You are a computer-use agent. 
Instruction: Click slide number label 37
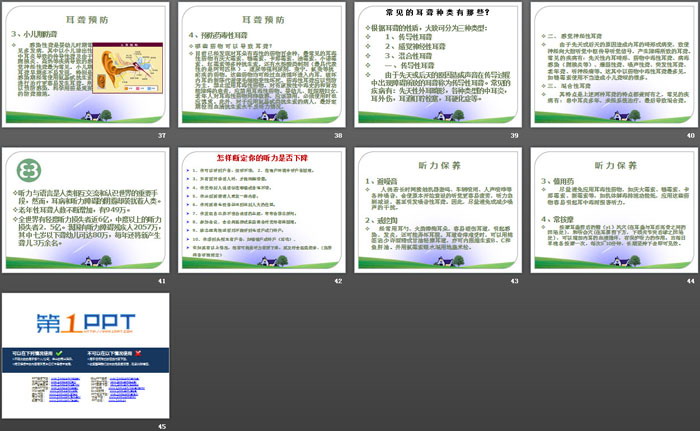162,135
